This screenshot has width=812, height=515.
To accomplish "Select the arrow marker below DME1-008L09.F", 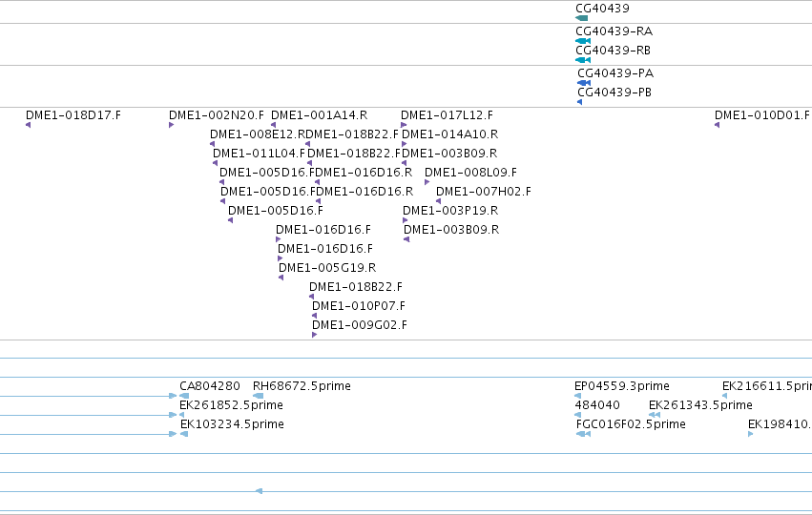I will 427,182.
